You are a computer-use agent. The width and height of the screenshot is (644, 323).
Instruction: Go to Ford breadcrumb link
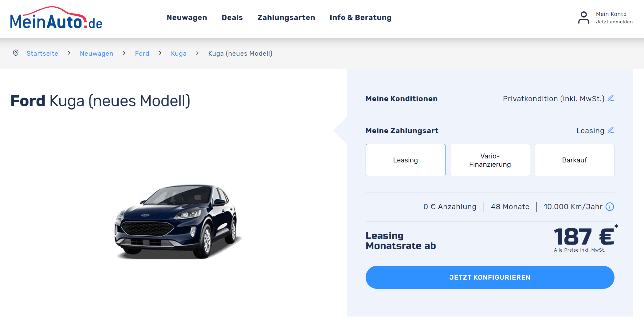pyautogui.click(x=142, y=54)
